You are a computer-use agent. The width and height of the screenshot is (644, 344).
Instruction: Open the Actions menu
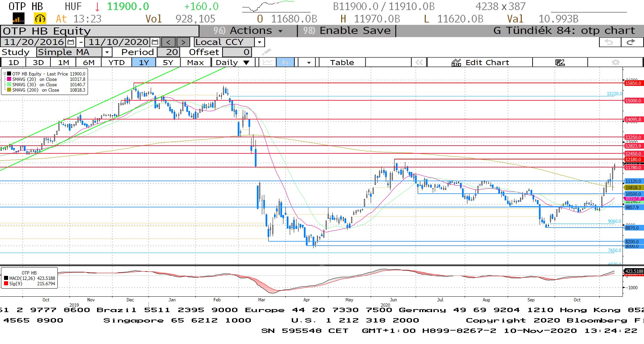pos(248,31)
